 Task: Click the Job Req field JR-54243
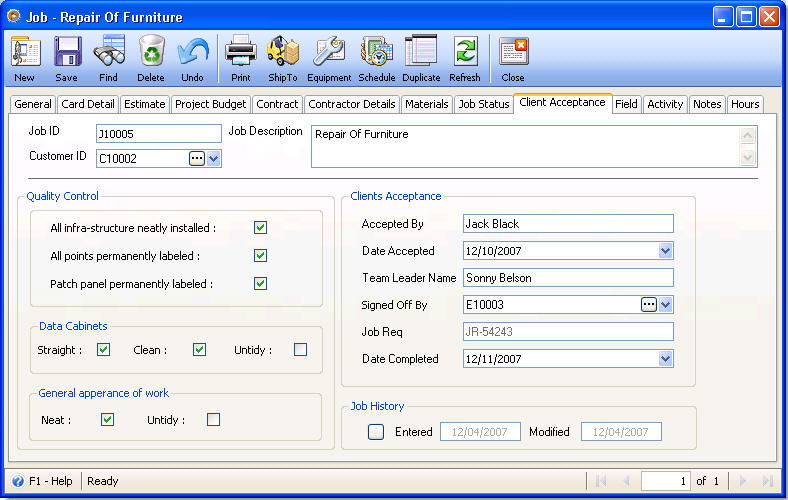point(568,332)
